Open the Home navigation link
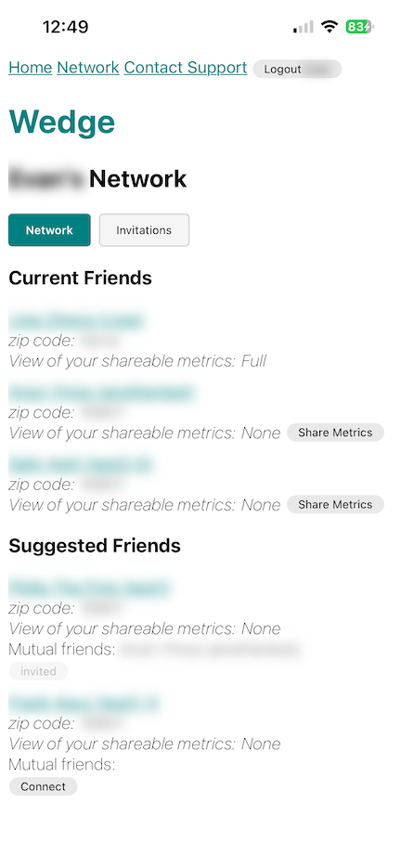Viewport: 401px width, 868px height. coord(31,68)
